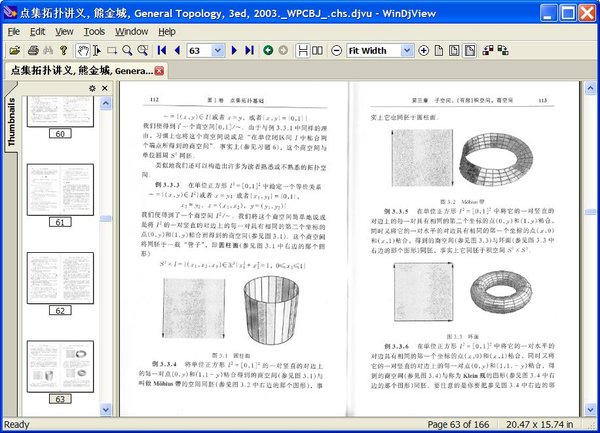Close the document tab with red X
600x433 pixels.
pyautogui.click(x=159, y=71)
